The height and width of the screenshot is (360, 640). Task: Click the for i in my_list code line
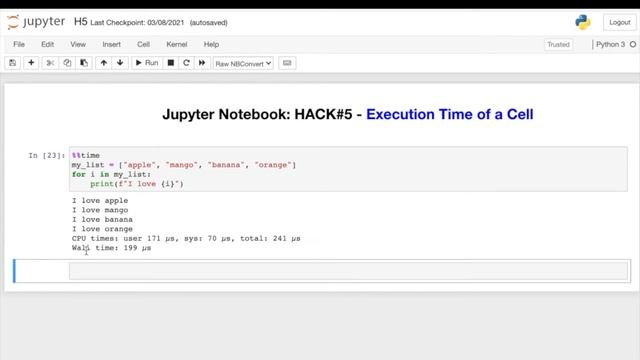(x=111, y=174)
